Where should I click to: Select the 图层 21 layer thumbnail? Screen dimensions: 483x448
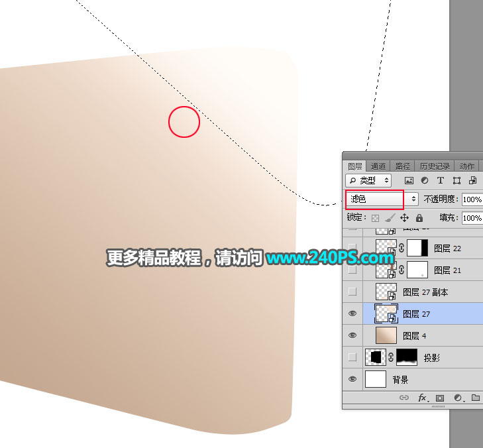coord(386,270)
